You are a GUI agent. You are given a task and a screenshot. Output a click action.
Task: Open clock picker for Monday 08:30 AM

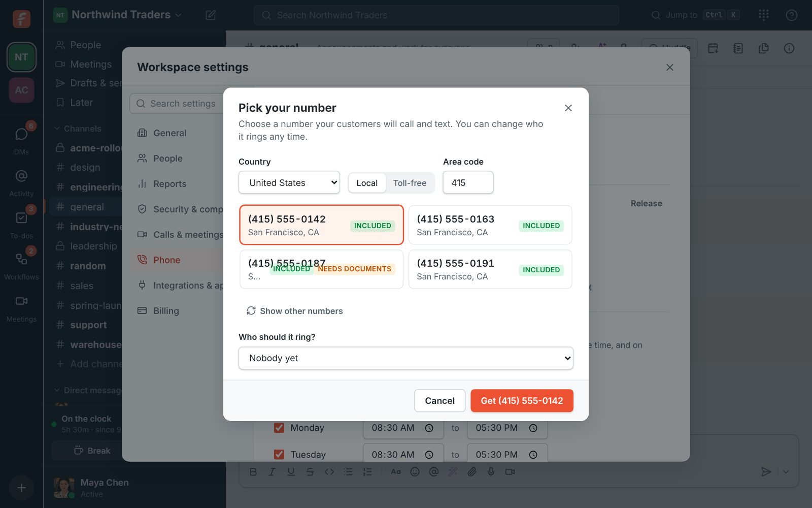429,428
